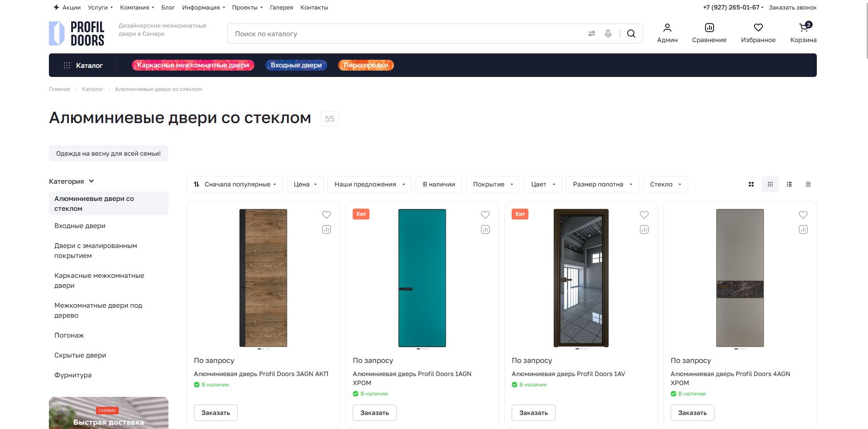
Task: Switch to compact list view icon
Action: [x=808, y=184]
